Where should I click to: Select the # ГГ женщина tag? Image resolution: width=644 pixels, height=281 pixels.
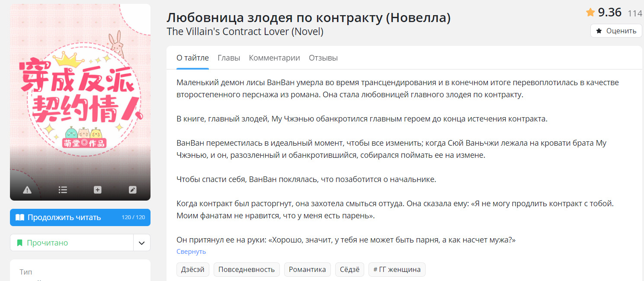pyautogui.click(x=397, y=270)
